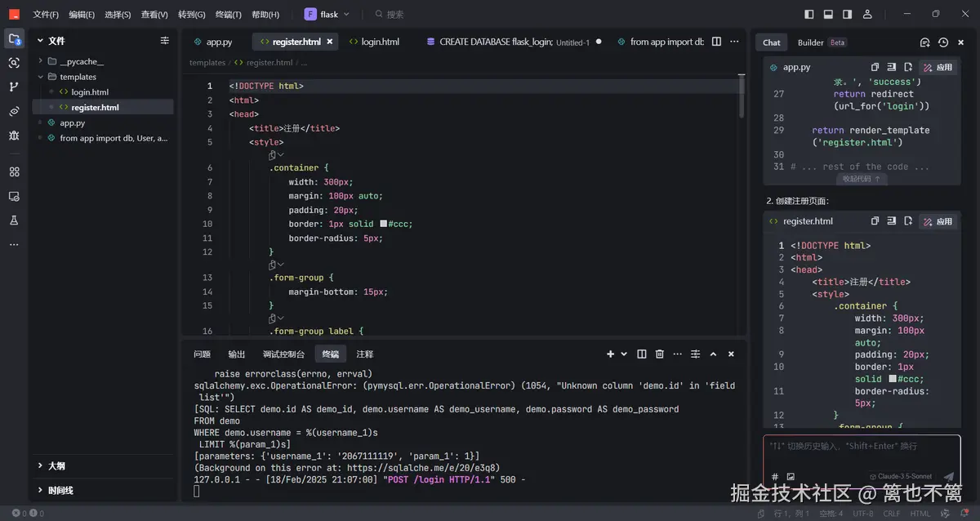980x521 pixels.
Task: Click the #ccc color swatch in editor
Action: pos(383,224)
